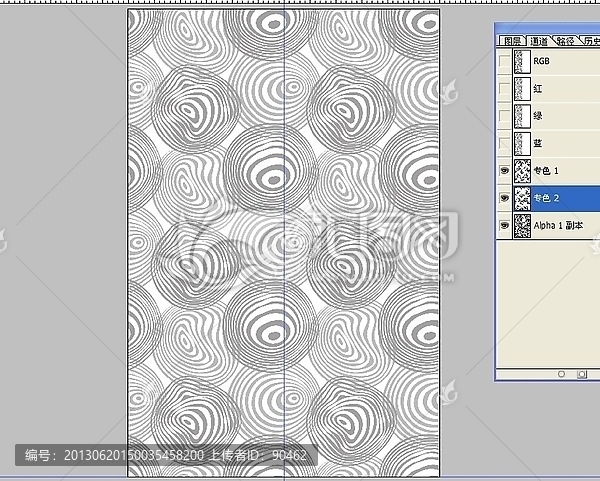Screen dimensions: 600x481
Task: Select the channel named 专色 1
Action: (x=546, y=171)
